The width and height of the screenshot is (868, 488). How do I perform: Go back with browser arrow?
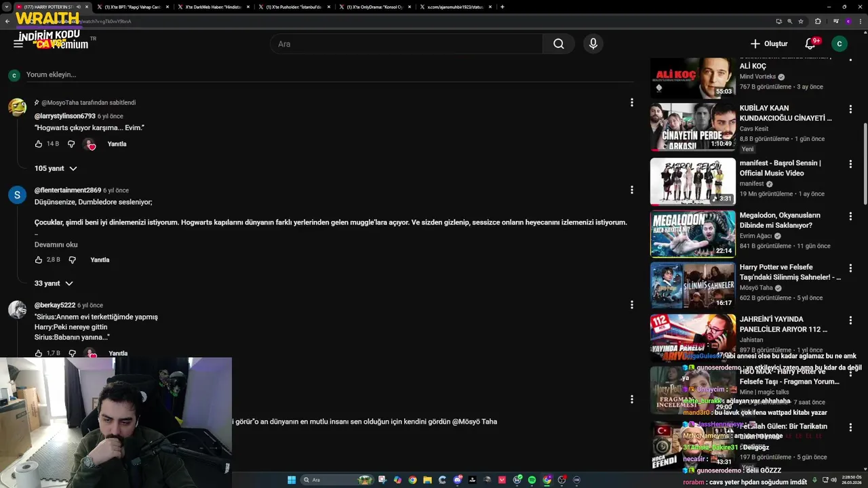point(7,21)
